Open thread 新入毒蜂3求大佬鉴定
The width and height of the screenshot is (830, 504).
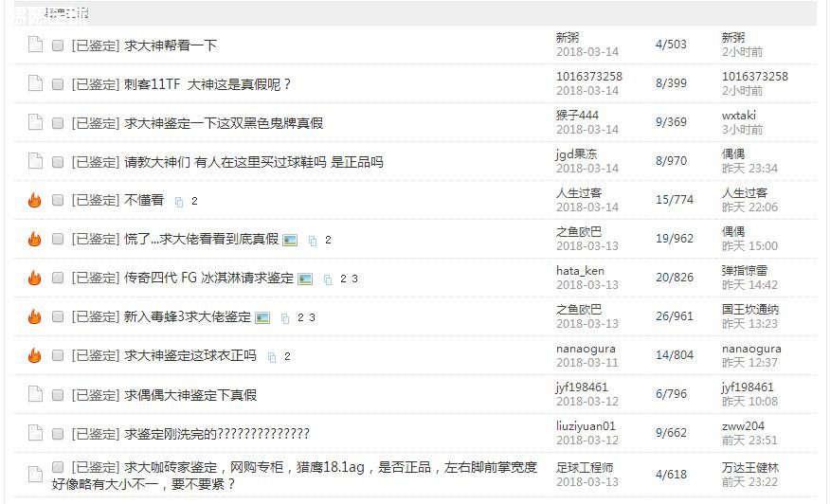pos(188,316)
